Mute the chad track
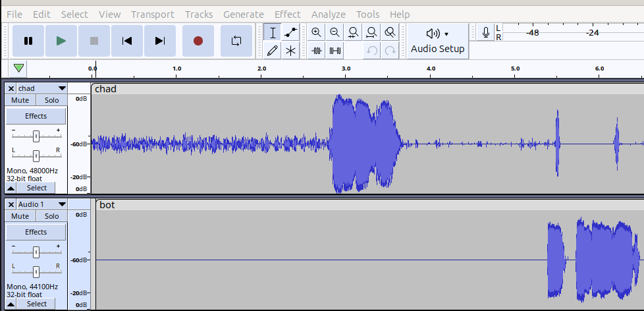 20,100
